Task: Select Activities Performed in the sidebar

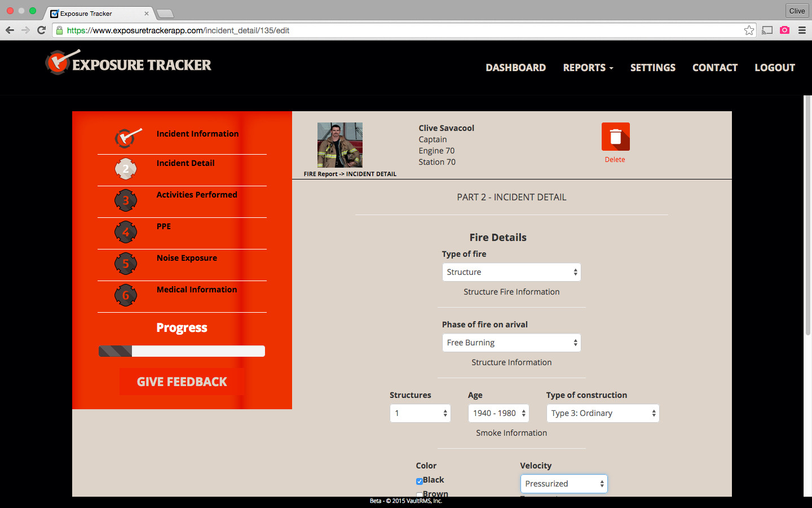Action: 197,195
